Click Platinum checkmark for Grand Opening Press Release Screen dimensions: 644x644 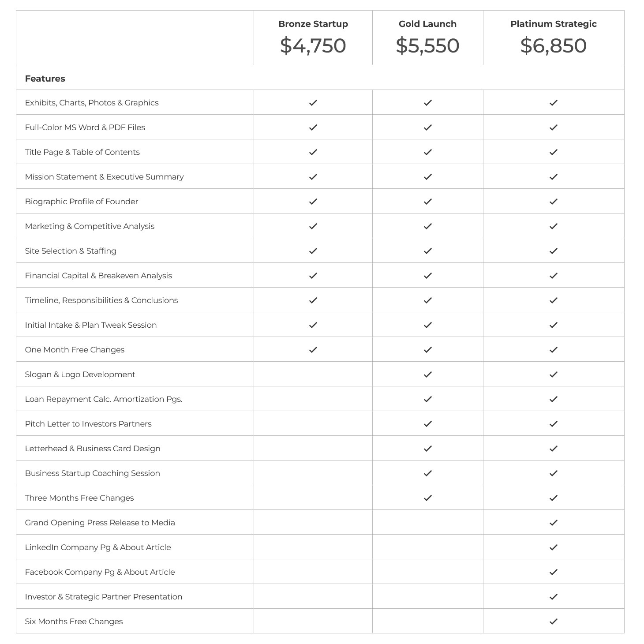tap(554, 523)
